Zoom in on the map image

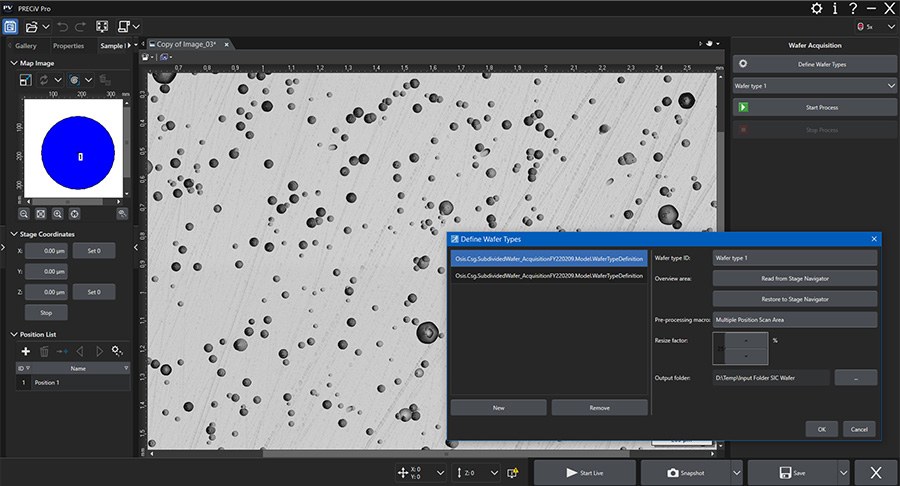57,213
